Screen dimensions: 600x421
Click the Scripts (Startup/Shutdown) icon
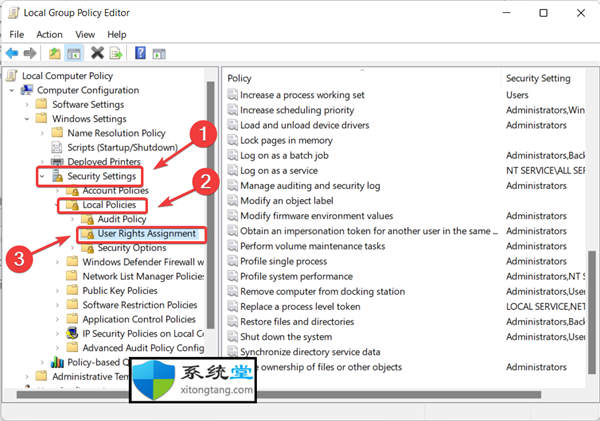57,147
